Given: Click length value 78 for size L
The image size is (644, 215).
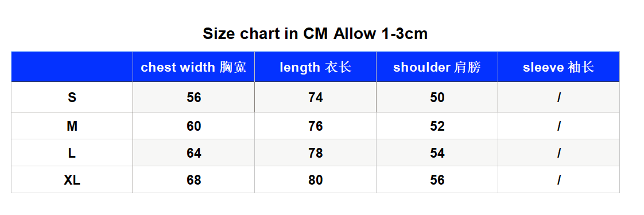Looking at the screenshot, I should click(x=316, y=153).
